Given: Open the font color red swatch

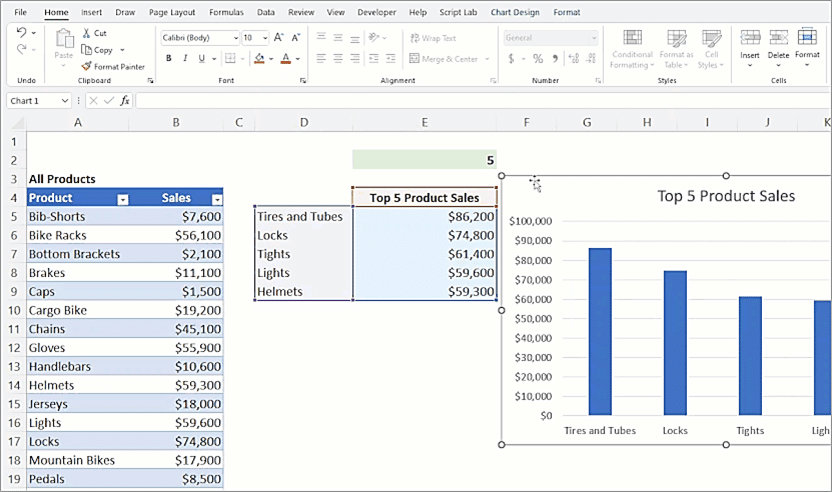Looking at the screenshot, I should click(285, 58).
